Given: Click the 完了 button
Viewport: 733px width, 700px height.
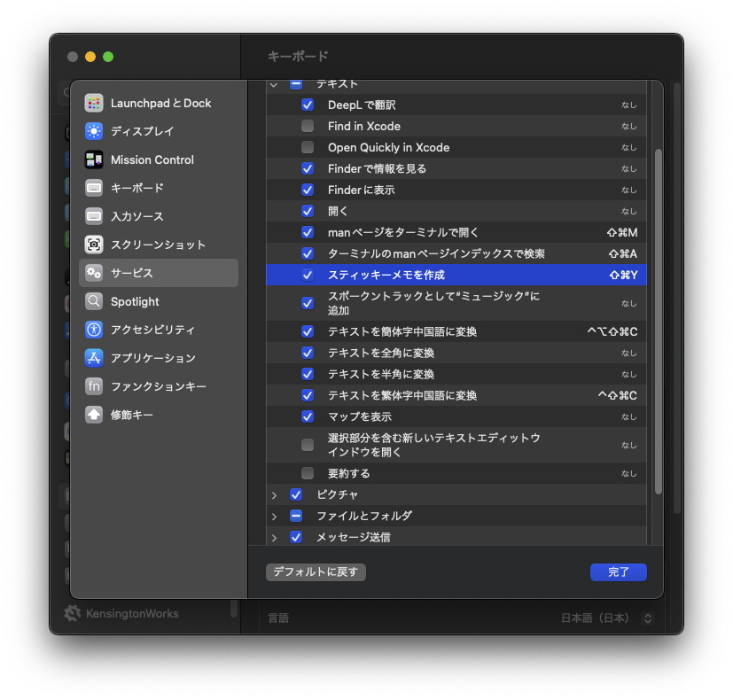Looking at the screenshot, I should pos(619,572).
